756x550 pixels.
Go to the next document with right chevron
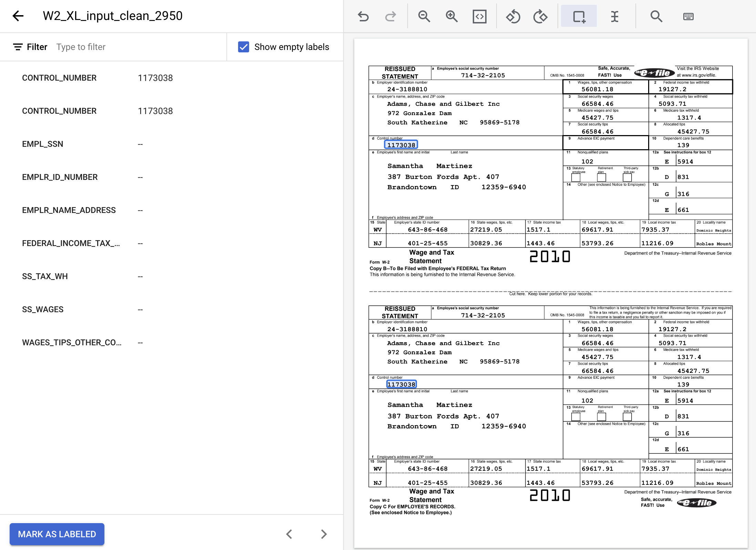(x=323, y=534)
